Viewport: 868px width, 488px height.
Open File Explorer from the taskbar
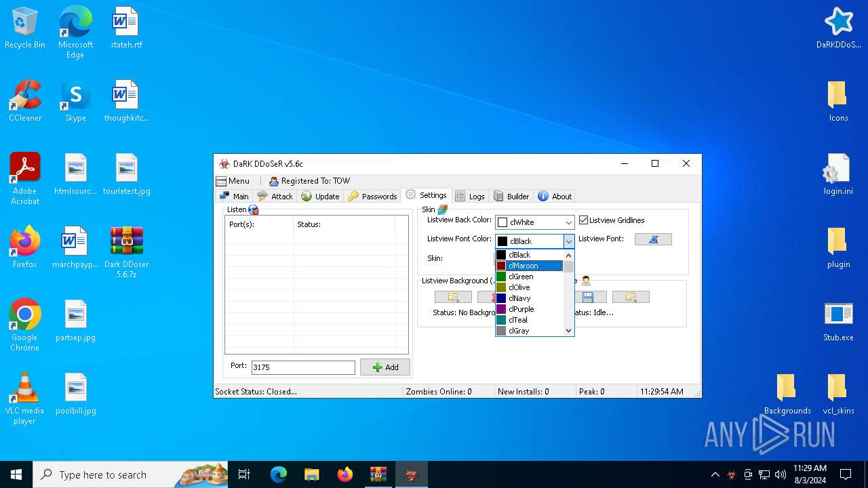[311, 474]
